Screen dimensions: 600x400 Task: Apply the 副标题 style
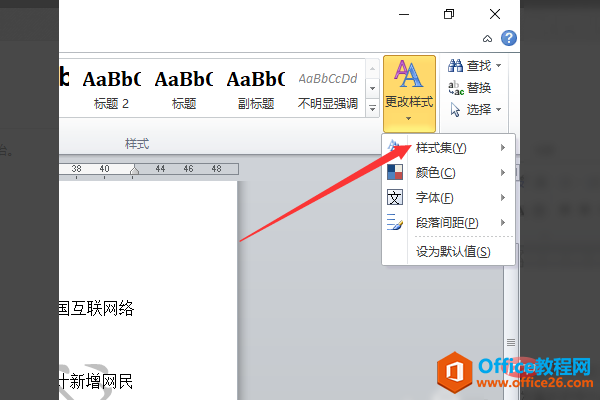[x=256, y=89]
